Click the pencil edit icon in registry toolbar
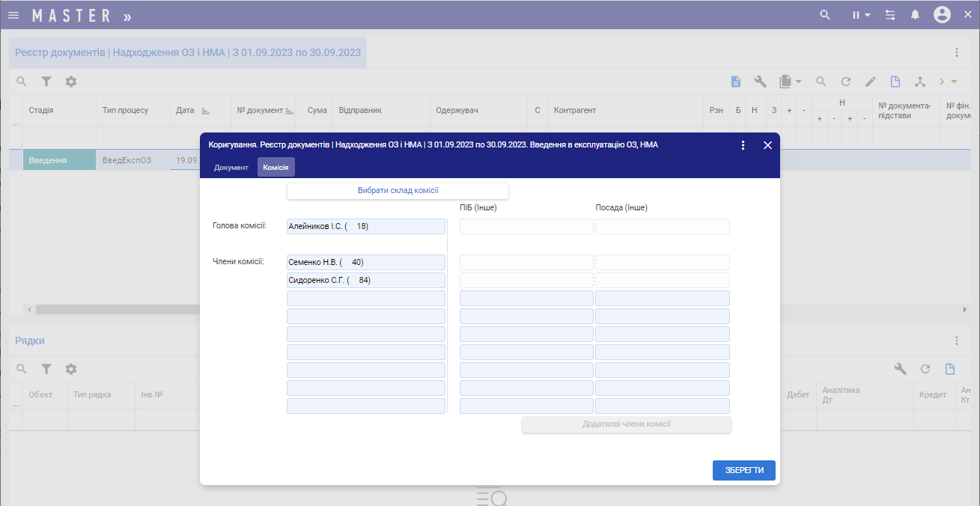This screenshot has height=506, width=980. 870,82
